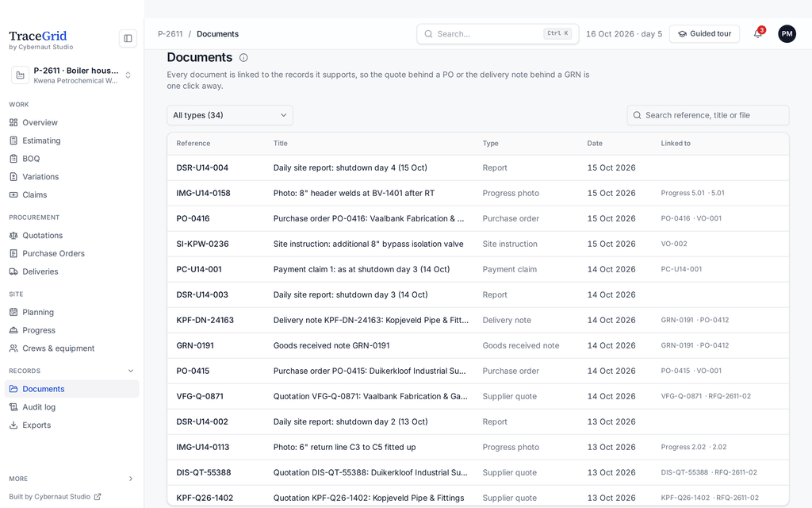Open document DIS-QT-55388 reference
812x508 pixels.
point(204,472)
